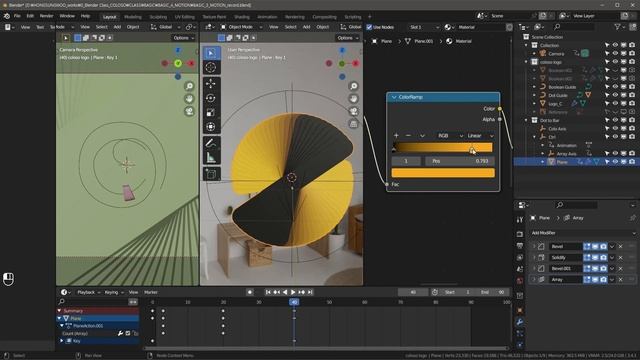This screenshot has height=360, width=640.
Task: Select the Scale tool
Action: coord(211,113)
